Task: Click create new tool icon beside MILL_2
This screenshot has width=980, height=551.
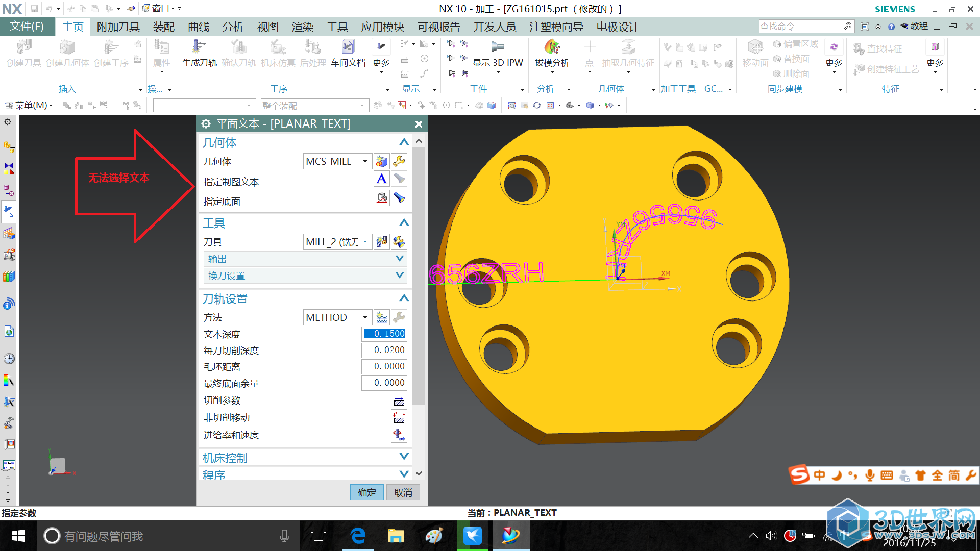Action: (381, 242)
